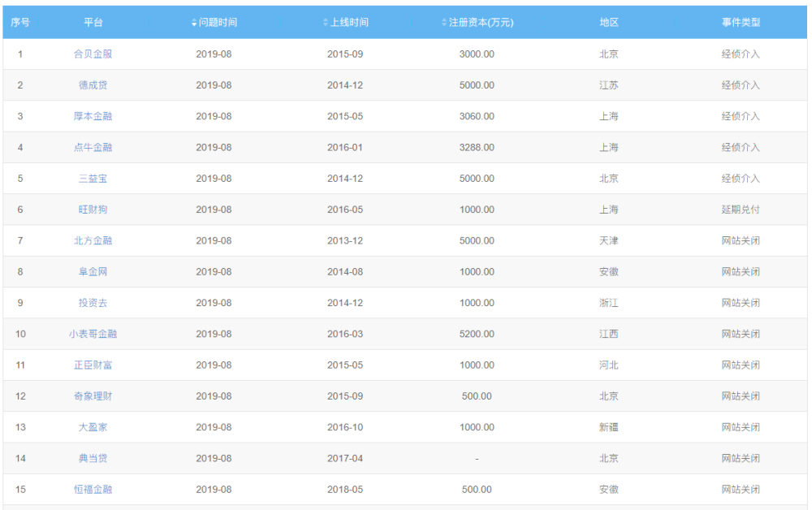Select 2013-12 launch date cell
This screenshot has height=510, width=812.
[x=345, y=240]
